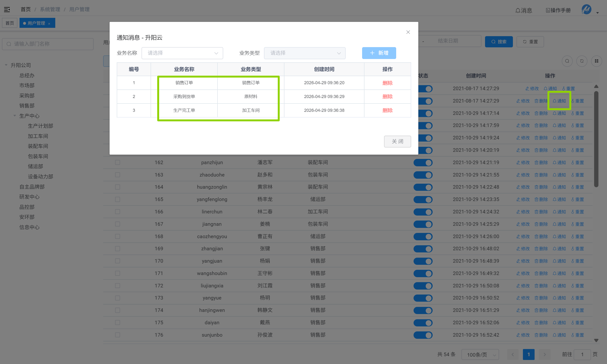
Task: Focus the 请输入部门名称 search field
Action: pos(48,44)
